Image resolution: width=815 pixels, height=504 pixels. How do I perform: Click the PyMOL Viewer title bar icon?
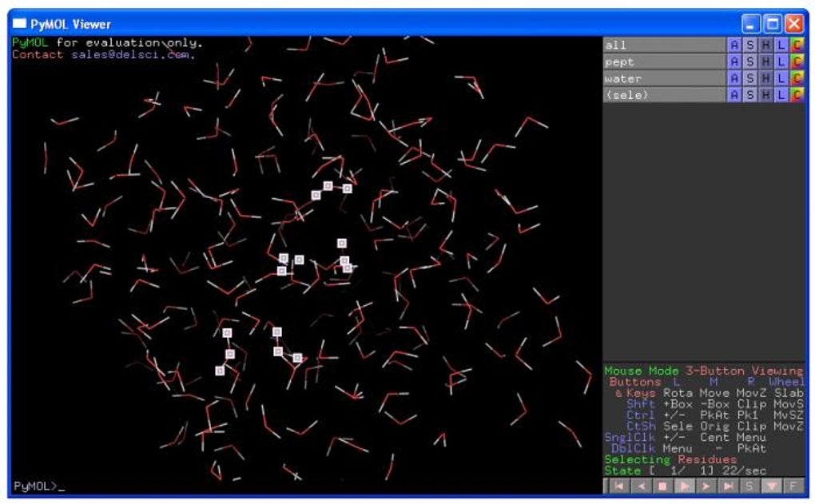tap(19, 23)
